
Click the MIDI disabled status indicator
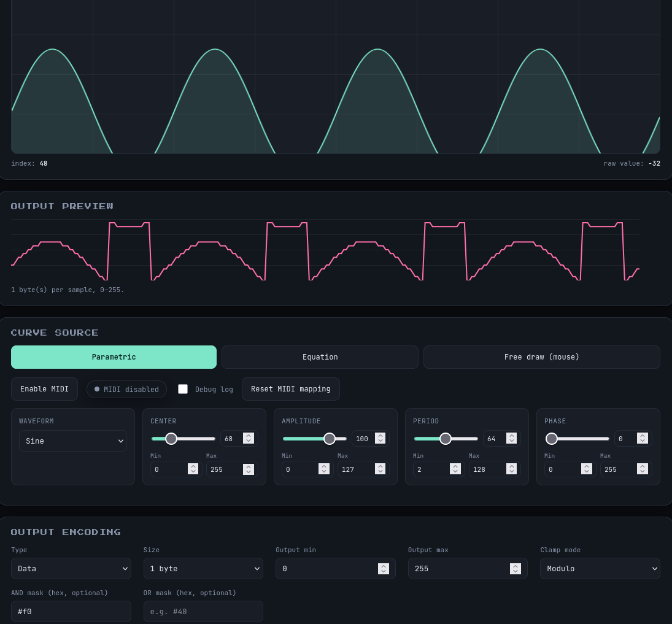click(126, 389)
